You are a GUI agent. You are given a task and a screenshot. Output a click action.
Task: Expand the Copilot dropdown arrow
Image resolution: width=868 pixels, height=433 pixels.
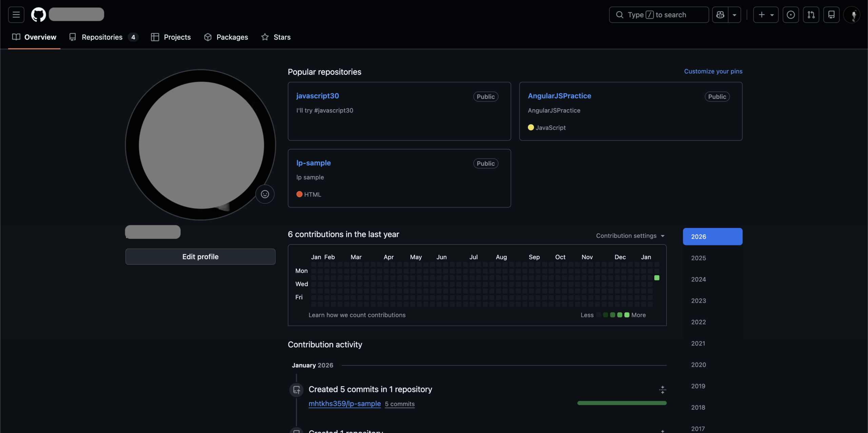pyautogui.click(x=734, y=15)
